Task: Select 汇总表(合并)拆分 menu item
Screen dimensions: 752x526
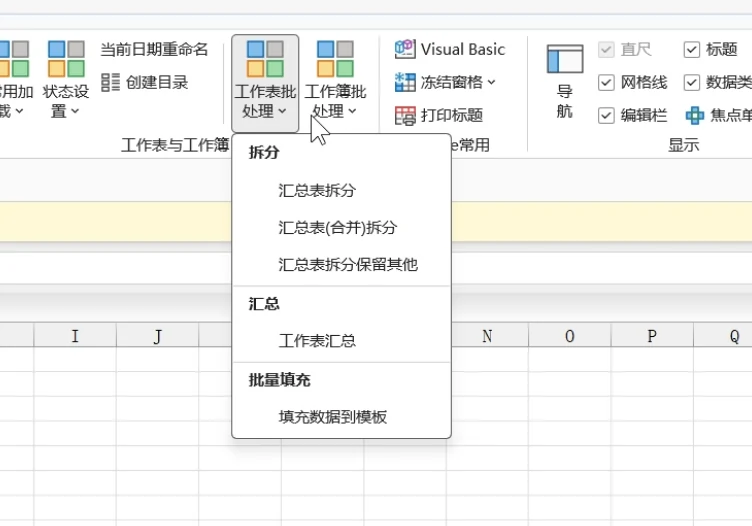Action: (341, 227)
